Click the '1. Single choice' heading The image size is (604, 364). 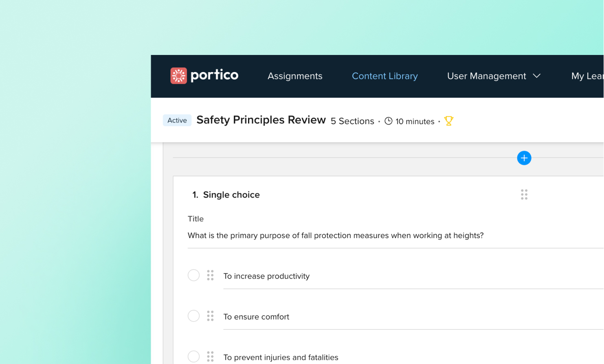[x=226, y=195]
